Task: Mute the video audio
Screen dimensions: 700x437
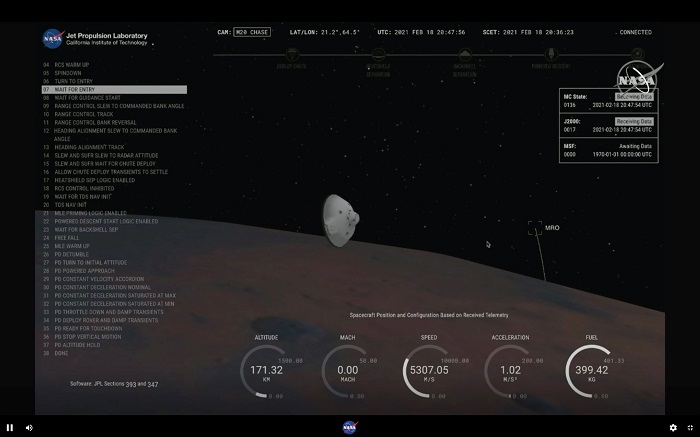Action: click(29, 427)
